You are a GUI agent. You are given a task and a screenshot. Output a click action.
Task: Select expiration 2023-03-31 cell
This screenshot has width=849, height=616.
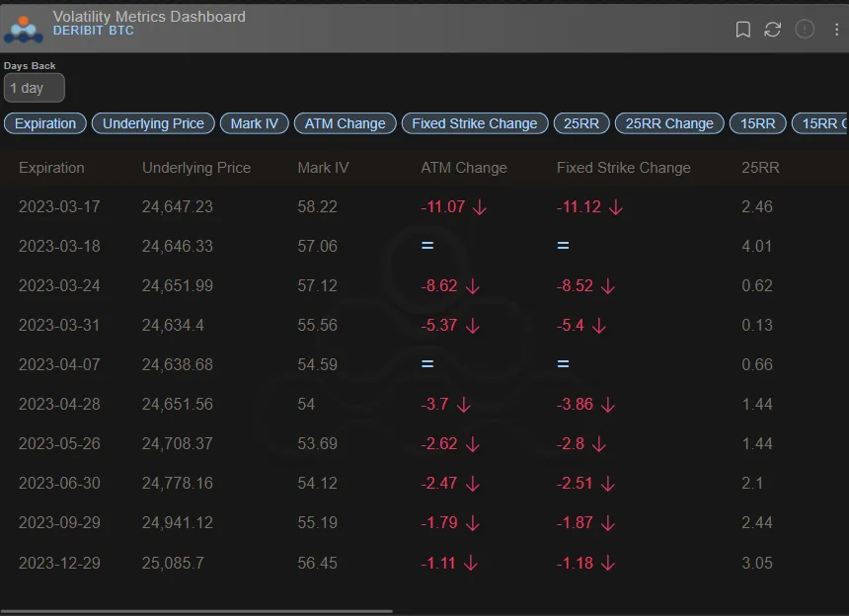pyautogui.click(x=59, y=326)
